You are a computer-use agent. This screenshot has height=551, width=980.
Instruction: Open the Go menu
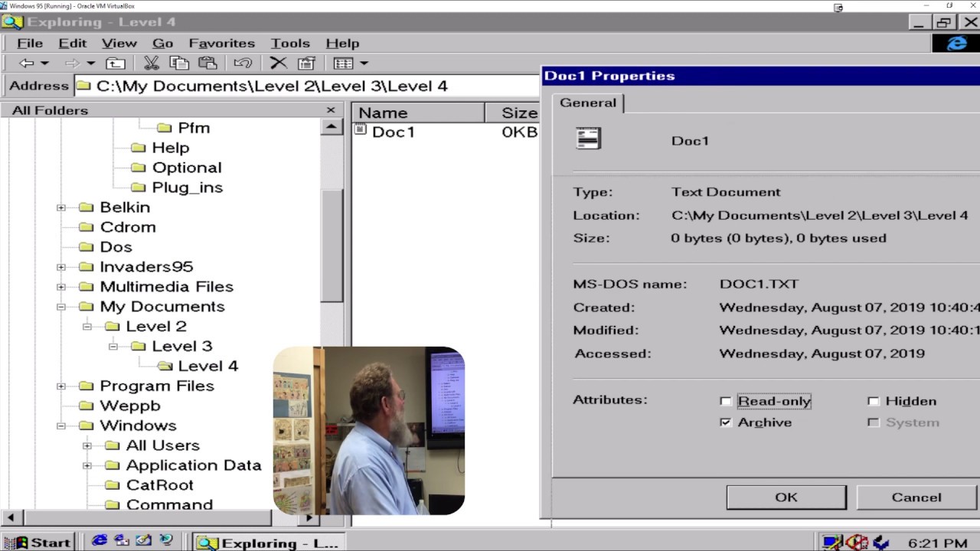162,43
